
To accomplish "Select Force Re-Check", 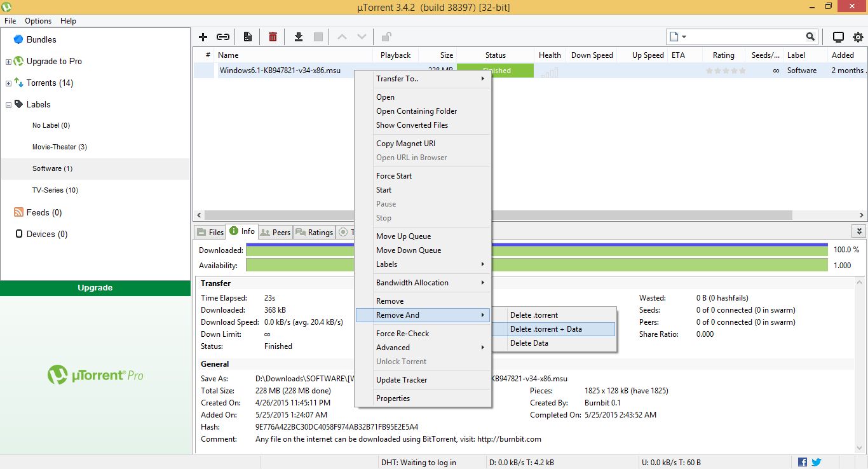I will click(422, 334).
